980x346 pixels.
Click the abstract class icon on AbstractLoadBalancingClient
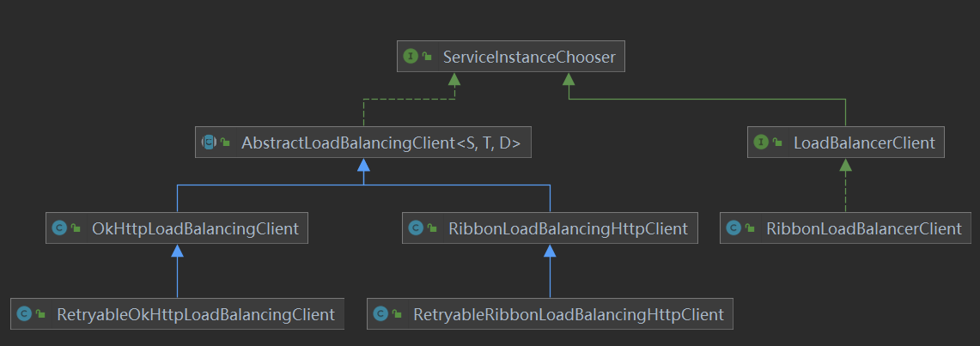(x=209, y=143)
